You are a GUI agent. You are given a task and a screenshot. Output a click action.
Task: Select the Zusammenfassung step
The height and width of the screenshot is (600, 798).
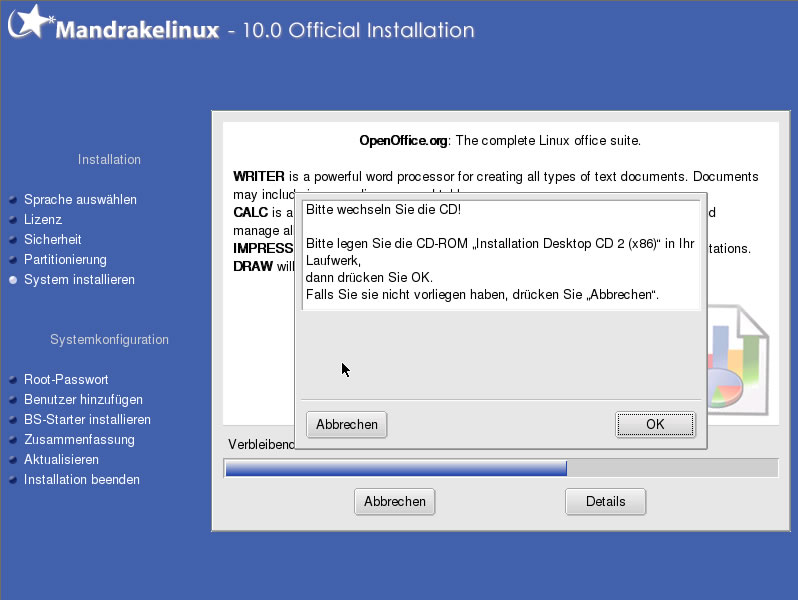click(79, 440)
